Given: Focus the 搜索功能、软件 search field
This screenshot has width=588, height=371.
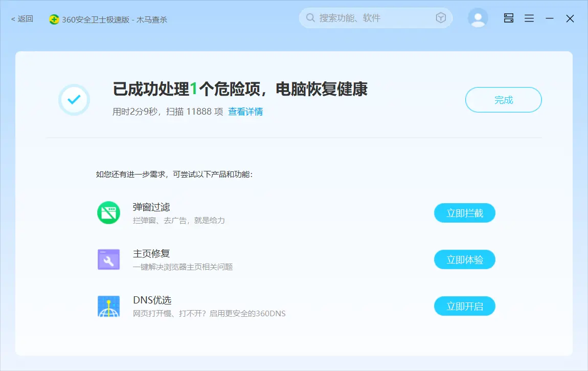Looking at the screenshot, I should click(376, 18).
